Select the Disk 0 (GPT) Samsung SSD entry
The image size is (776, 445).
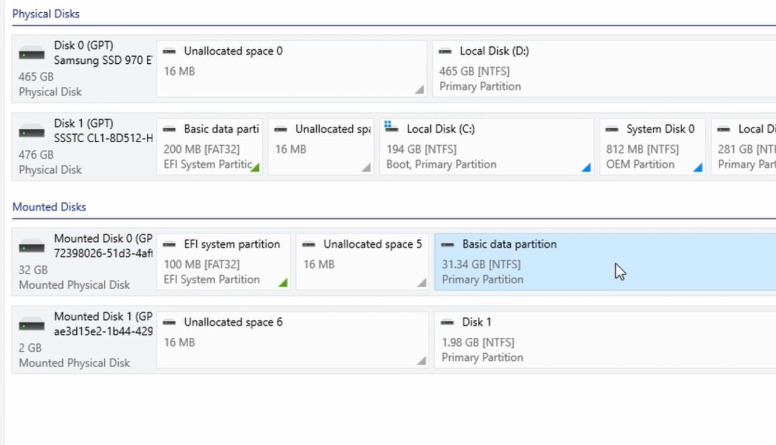tap(83, 68)
